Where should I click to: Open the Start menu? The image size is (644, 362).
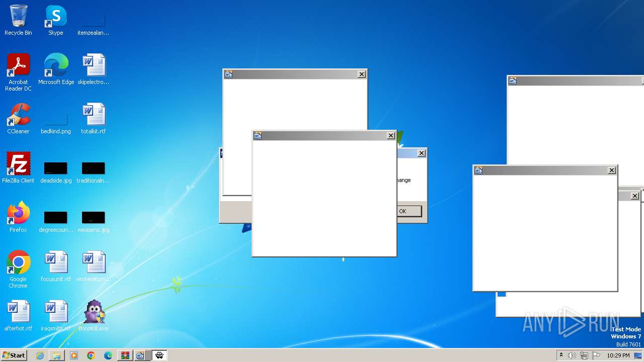(x=14, y=355)
